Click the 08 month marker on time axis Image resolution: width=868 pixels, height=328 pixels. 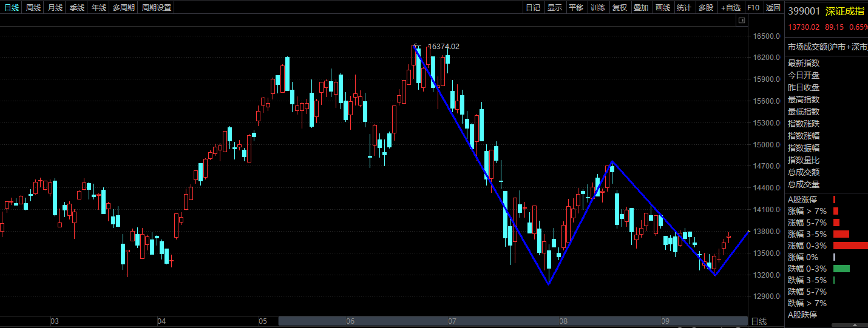tap(563, 321)
